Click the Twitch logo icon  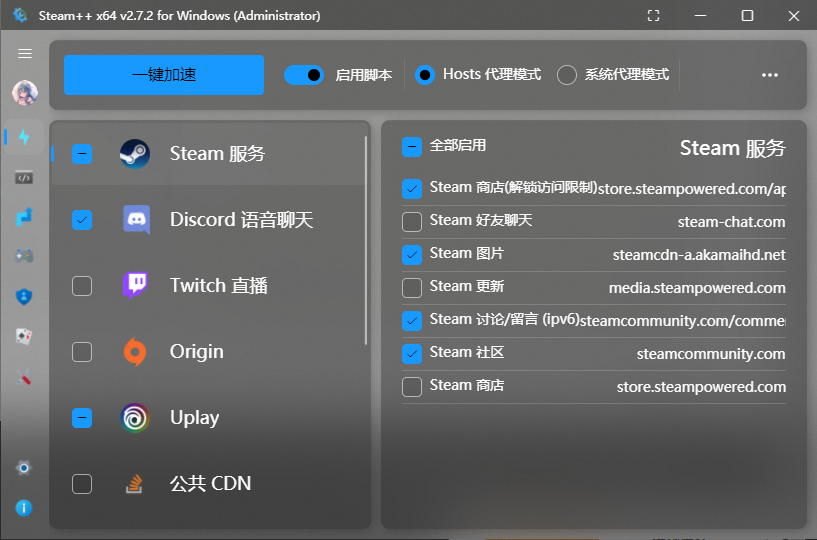coord(135,285)
